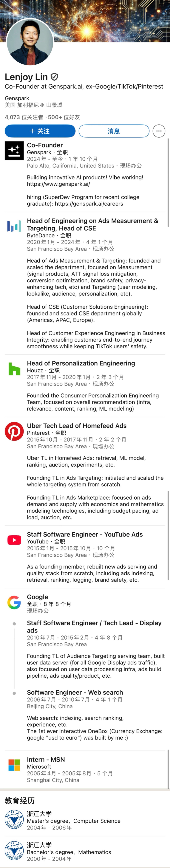Open the Google logo icon
This screenshot has width=170, height=868.
[14, 602]
